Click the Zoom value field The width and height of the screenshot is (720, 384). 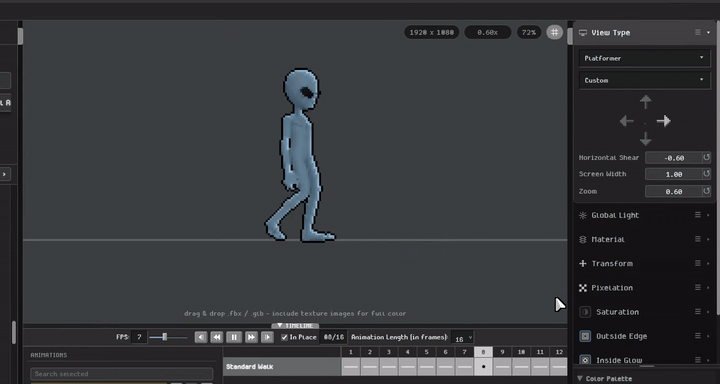pyautogui.click(x=674, y=192)
